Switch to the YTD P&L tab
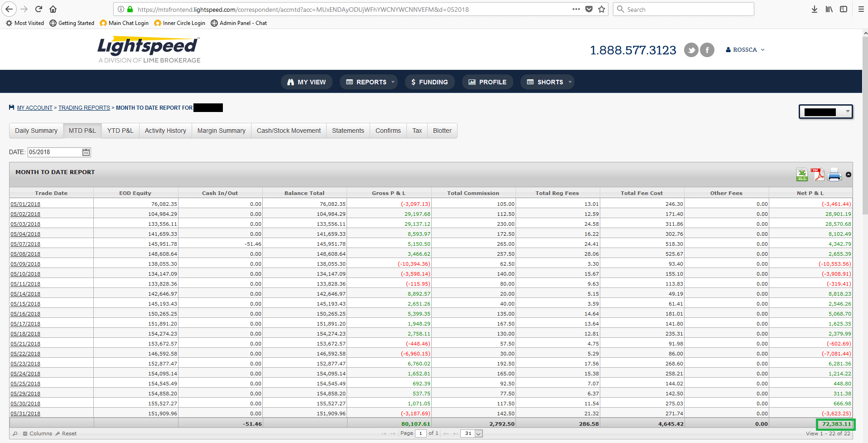This screenshot has height=443, width=868. point(120,131)
